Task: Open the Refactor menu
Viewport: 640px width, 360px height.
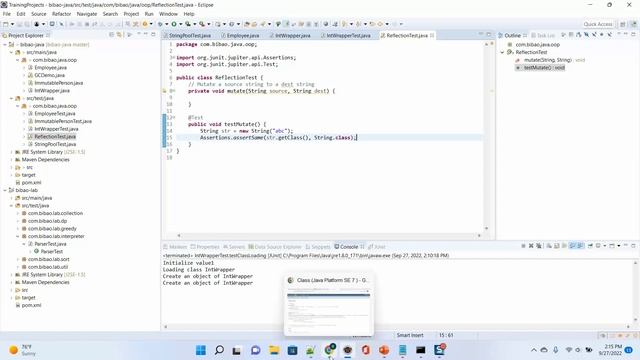Action: click(x=62, y=14)
